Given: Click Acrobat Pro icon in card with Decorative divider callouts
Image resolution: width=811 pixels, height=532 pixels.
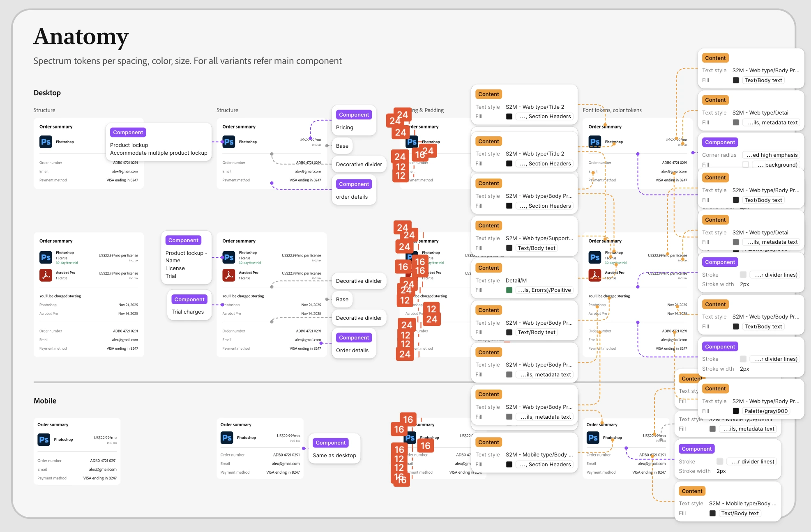Looking at the screenshot, I should pyautogui.click(x=228, y=275).
